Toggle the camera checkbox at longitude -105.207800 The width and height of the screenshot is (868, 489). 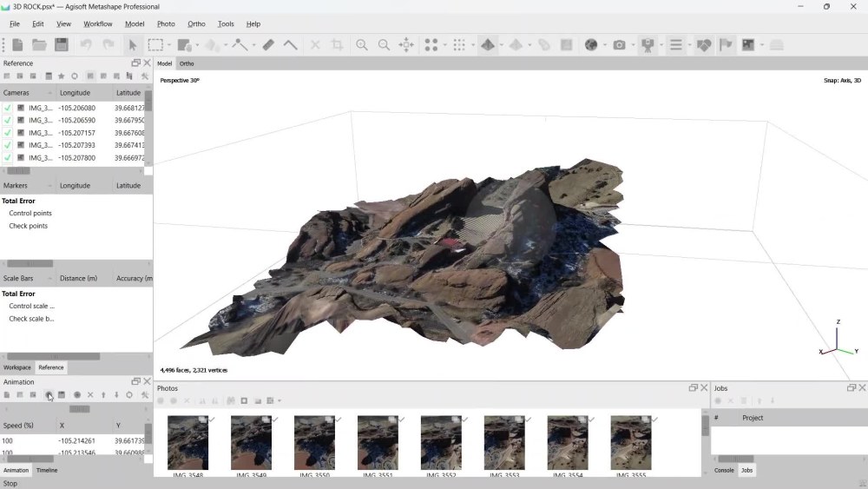7,158
